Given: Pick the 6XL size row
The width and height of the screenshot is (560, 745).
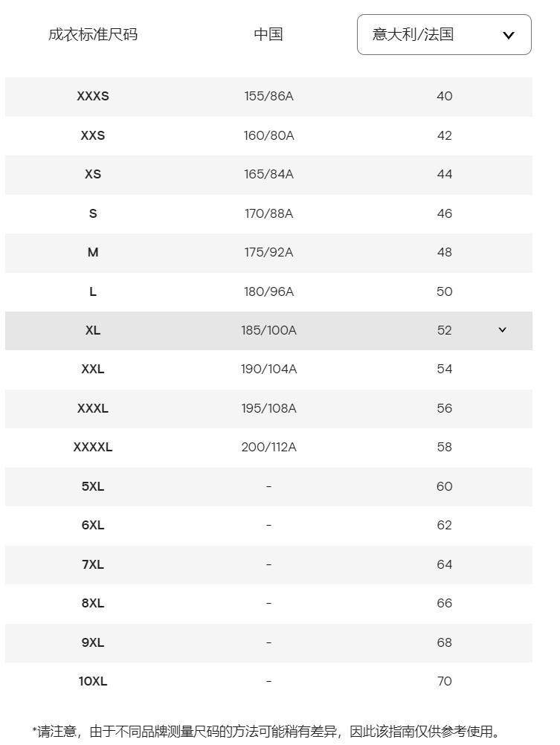Looking at the screenshot, I should pos(93,525).
